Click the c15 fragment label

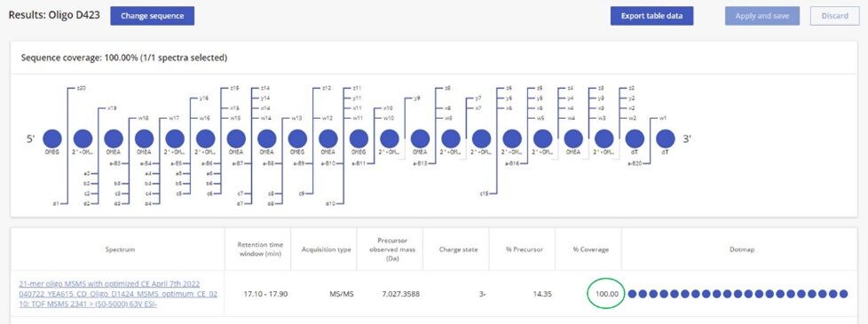point(484,194)
